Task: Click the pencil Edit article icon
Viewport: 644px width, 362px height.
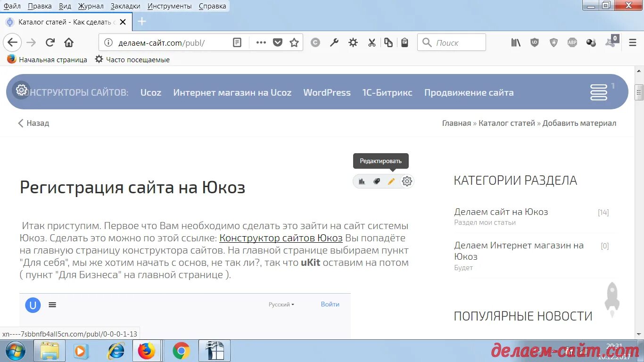Action: tap(391, 181)
